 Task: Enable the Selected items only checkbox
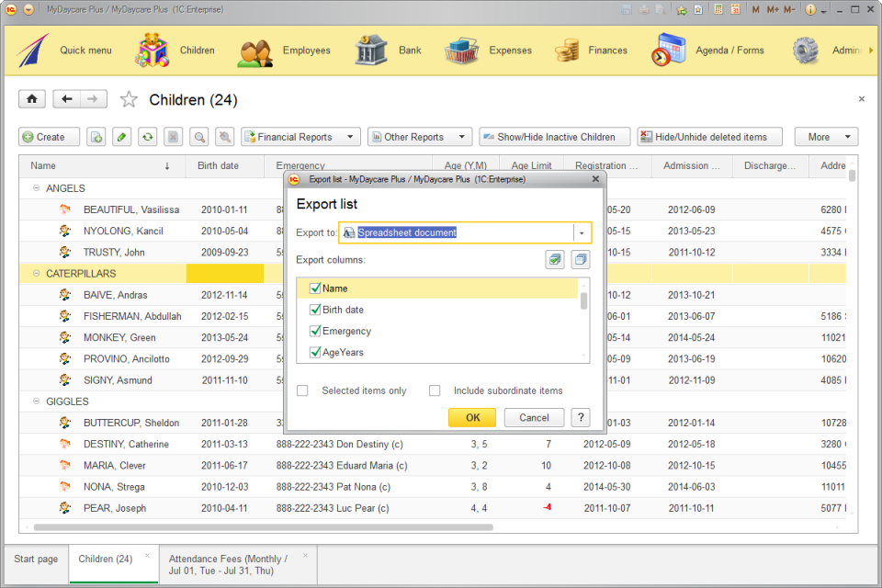click(x=302, y=390)
